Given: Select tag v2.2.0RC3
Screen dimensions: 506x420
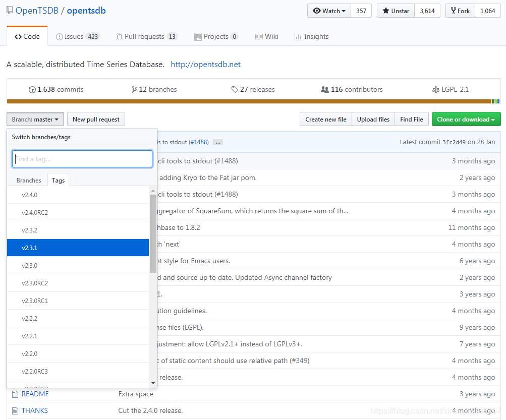Looking at the screenshot, I should click(x=78, y=371).
